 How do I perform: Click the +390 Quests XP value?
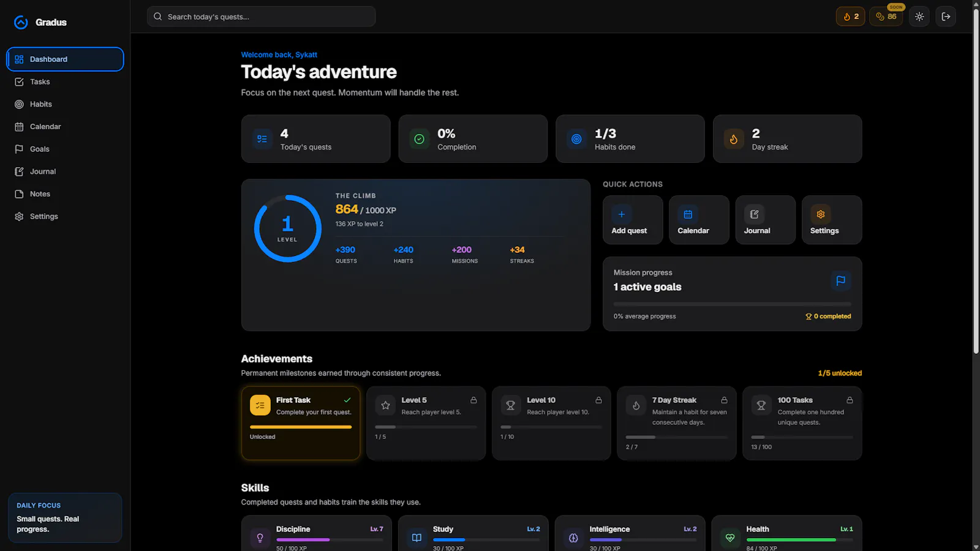pyautogui.click(x=345, y=250)
